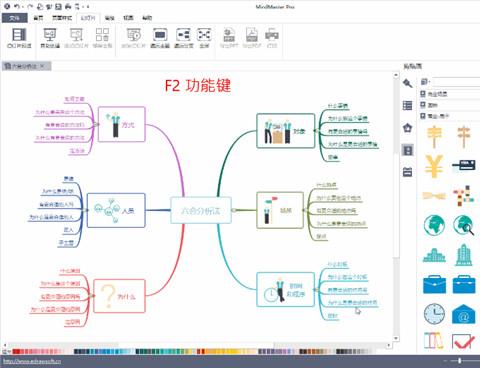Viewport: 480px width, 368px height.
Task: Click the export to PDF ribbon icon
Action: (252, 38)
